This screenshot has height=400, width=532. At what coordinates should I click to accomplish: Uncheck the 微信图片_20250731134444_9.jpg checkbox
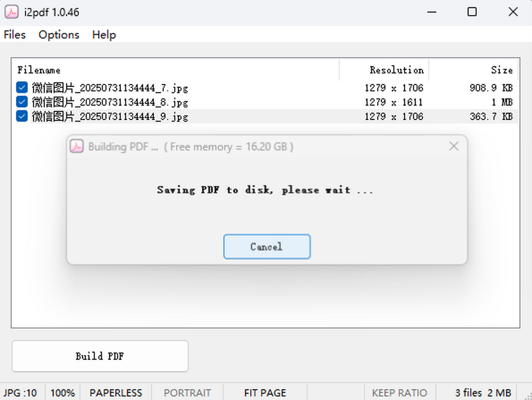22,116
